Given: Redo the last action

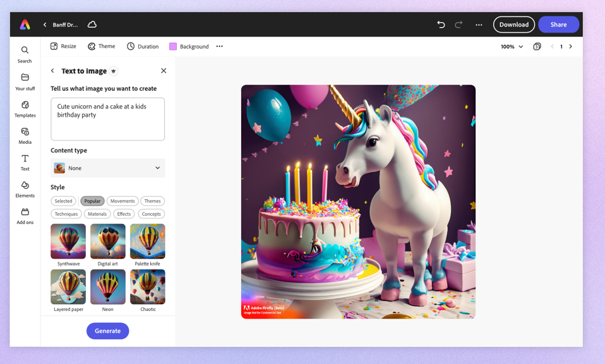Looking at the screenshot, I should pos(458,25).
